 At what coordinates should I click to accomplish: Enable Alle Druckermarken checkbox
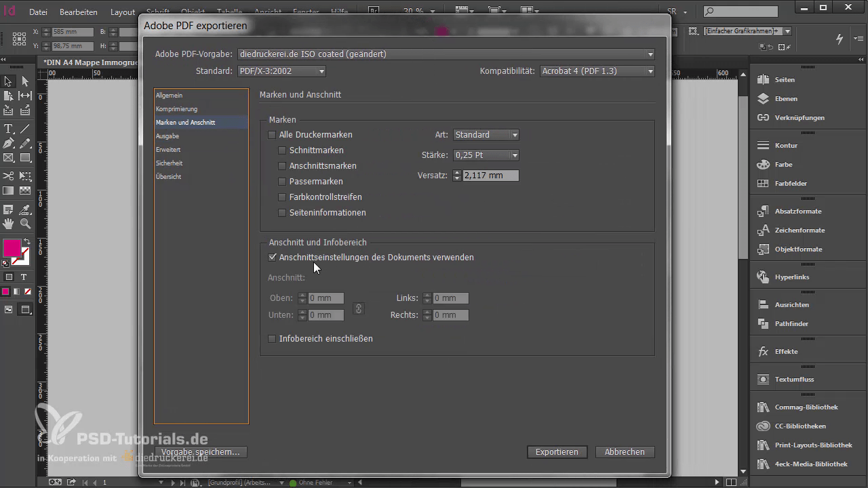click(273, 135)
